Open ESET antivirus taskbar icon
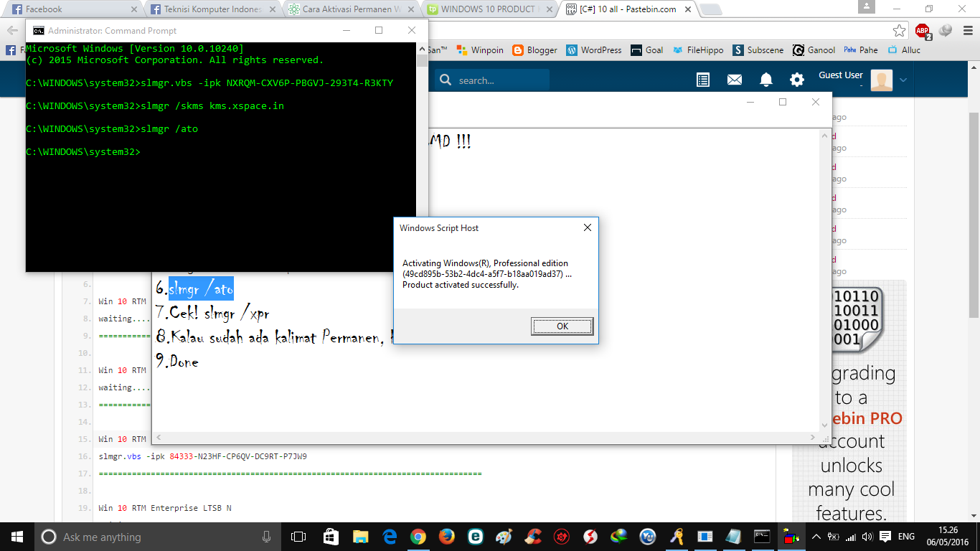Viewport: 980px width, 551px height. (475, 537)
